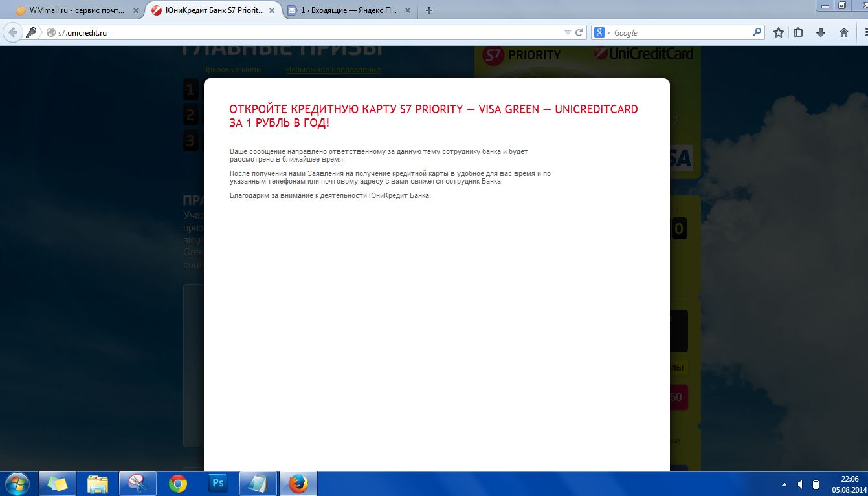Switch to Photoshop in the taskbar
Image resolution: width=868 pixels, height=496 pixels.
point(218,484)
